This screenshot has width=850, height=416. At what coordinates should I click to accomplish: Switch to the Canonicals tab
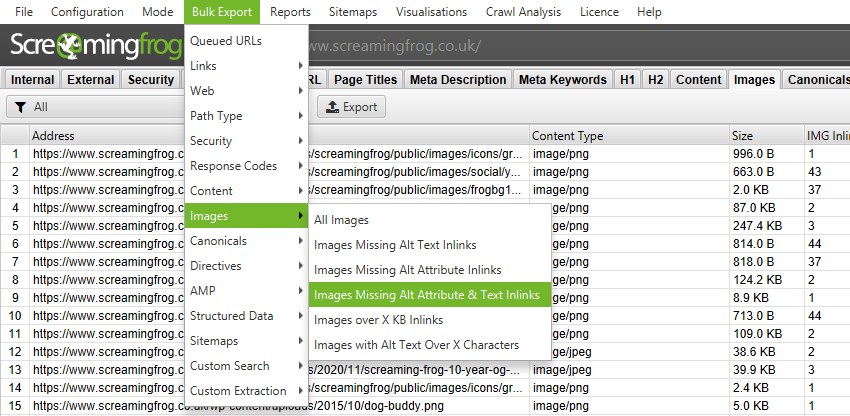coord(818,80)
